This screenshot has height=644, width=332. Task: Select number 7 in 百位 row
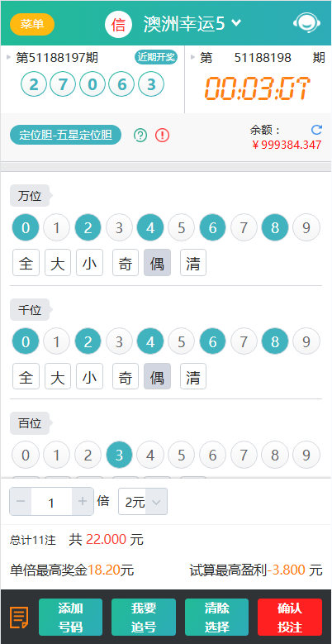(244, 455)
